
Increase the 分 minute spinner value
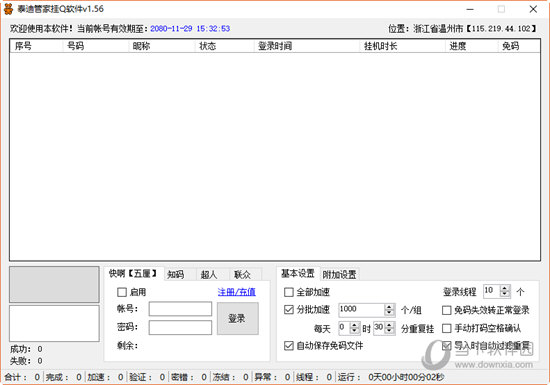389,325
